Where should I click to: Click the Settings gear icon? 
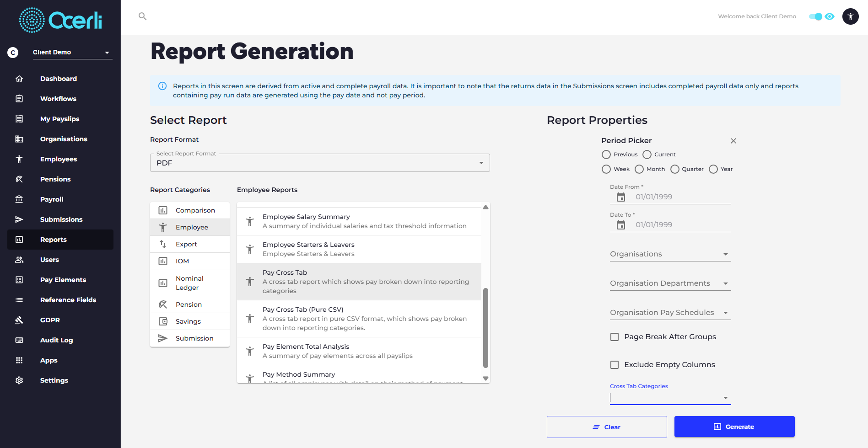click(19, 380)
